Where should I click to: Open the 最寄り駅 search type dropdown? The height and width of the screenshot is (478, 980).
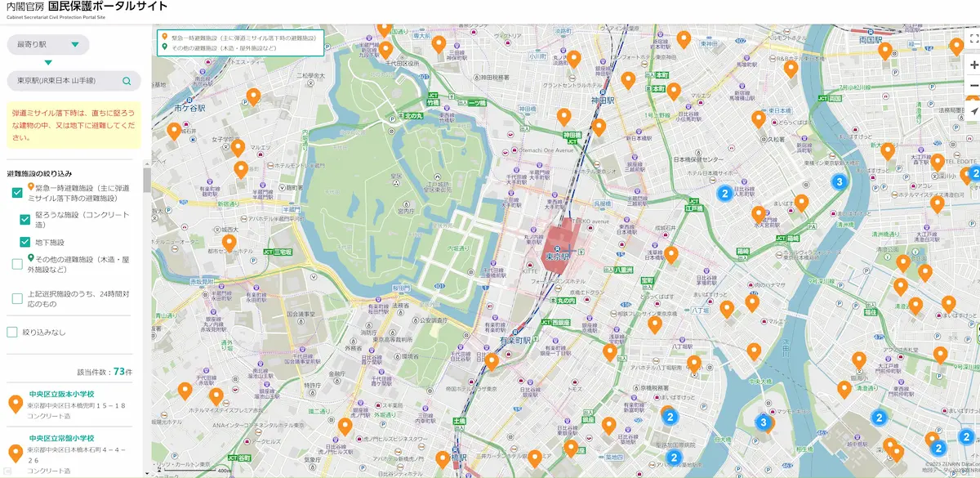pyautogui.click(x=48, y=44)
